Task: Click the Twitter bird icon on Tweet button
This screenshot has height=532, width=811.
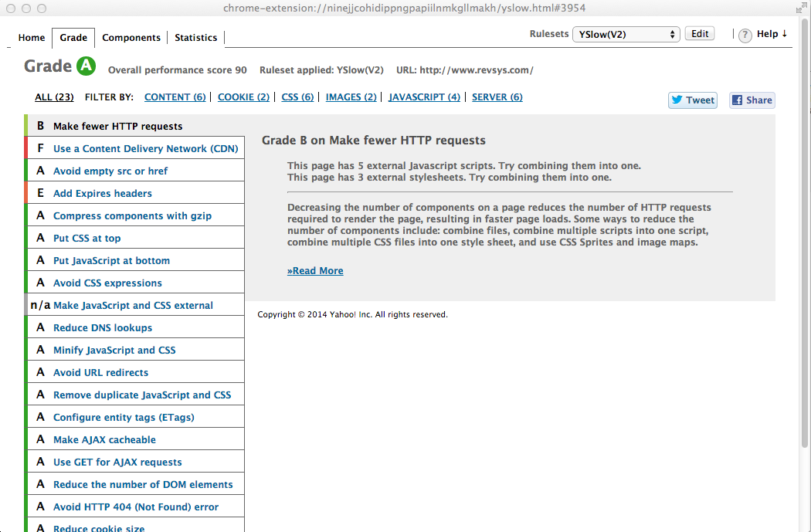Action: [x=677, y=100]
